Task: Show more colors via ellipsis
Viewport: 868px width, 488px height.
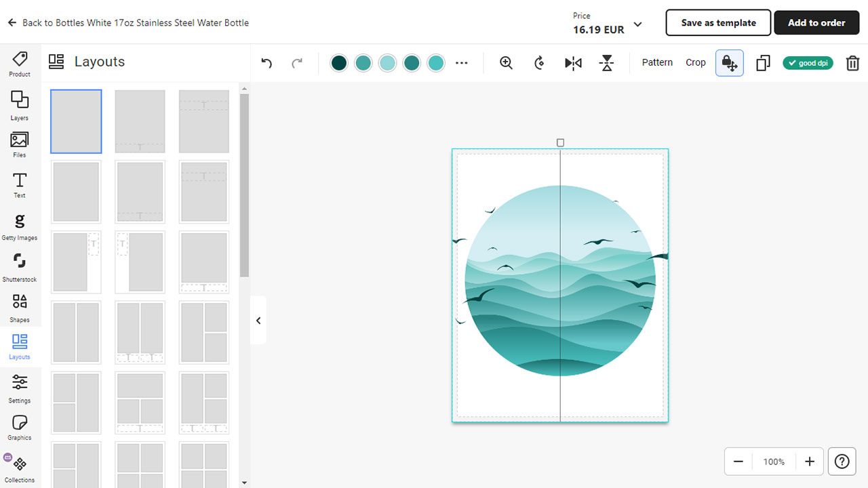Action: (462, 63)
